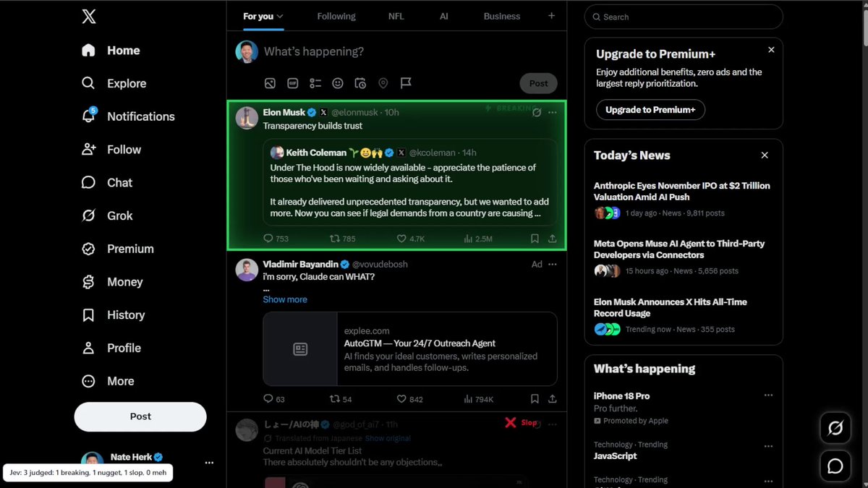The height and width of the screenshot is (488, 868).
Task: Bookmark the Elon Musk post
Action: (535, 239)
